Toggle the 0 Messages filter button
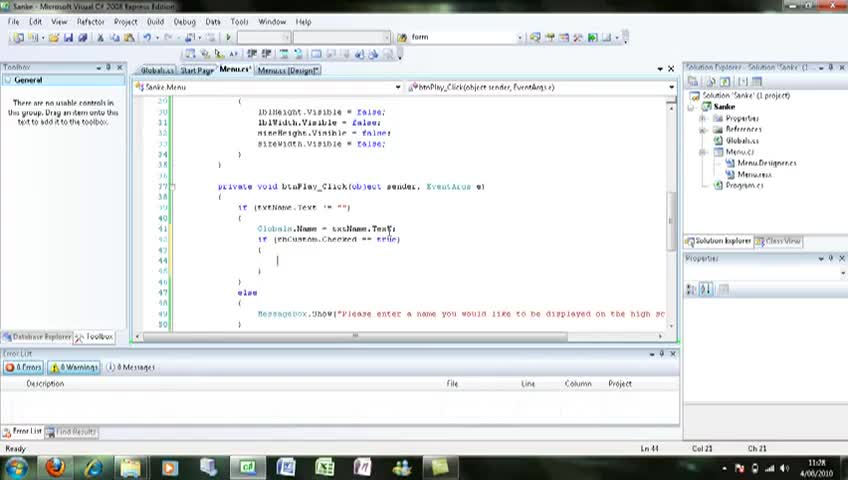848x480 pixels. (x=130, y=367)
